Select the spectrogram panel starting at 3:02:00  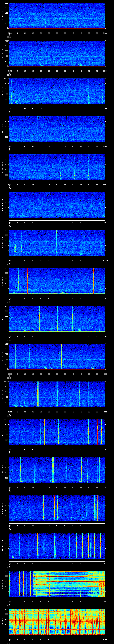point(57,357)
